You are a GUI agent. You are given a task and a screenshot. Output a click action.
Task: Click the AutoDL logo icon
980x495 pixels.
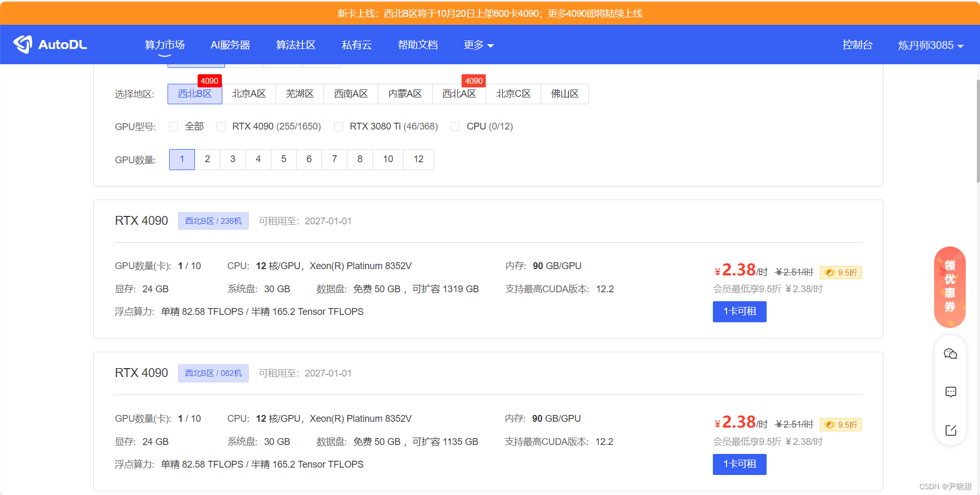pyautogui.click(x=23, y=45)
